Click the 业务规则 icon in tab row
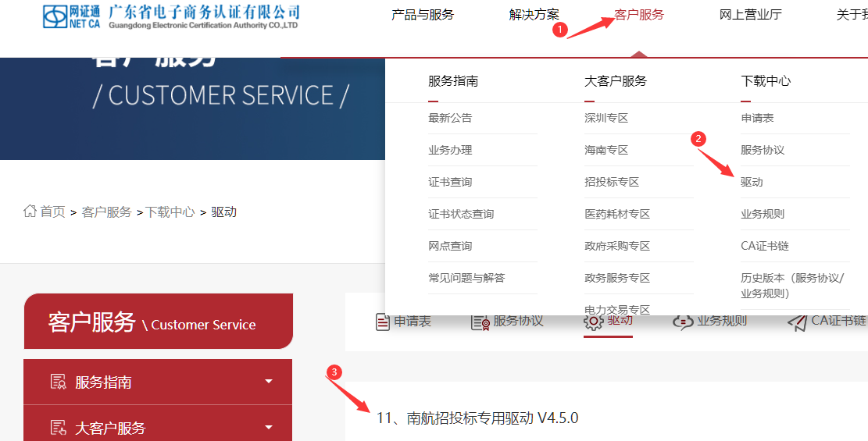This screenshot has height=441, width=868. tap(683, 322)
